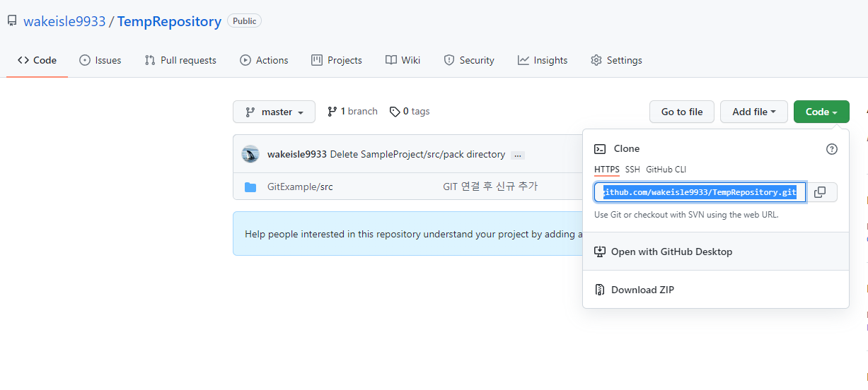The width and height of the screenshot is (868, 390).
Task: Click the Projects board icon
Action: tap(317, 60)
